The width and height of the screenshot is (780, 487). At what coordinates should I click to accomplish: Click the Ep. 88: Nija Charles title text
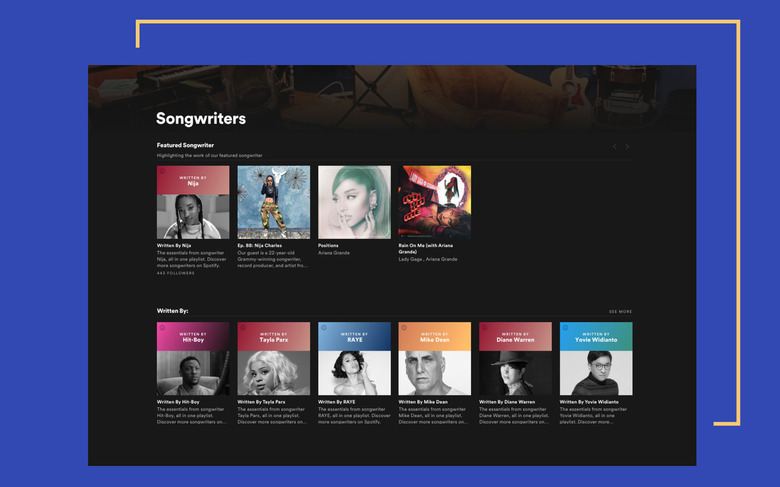point(259,245)
